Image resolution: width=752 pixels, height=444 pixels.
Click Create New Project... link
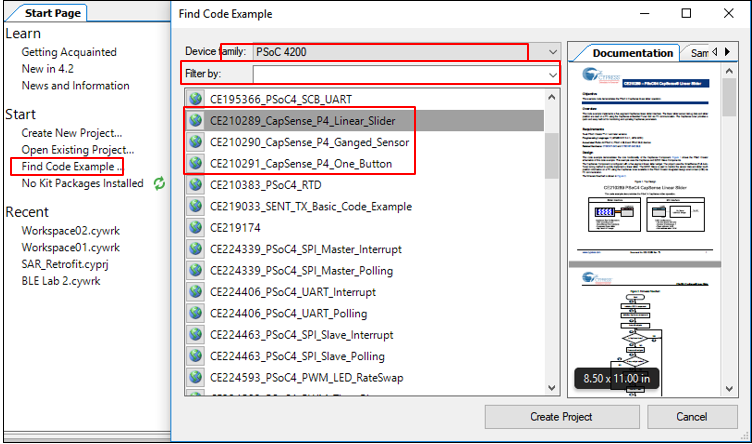pos(71,133)
